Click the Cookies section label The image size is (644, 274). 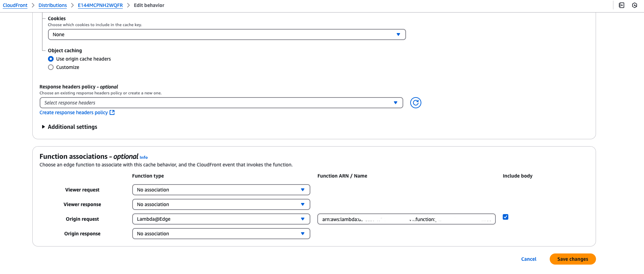click(x=57, y=18)
